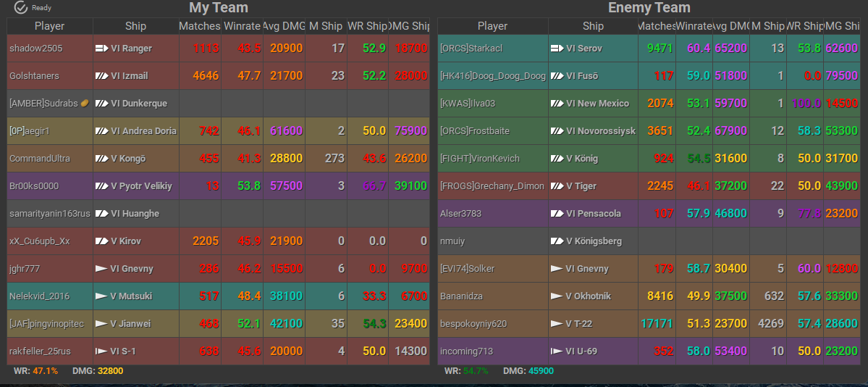
Task: Sort My Team by Winrate column header
Action: pos(242,26)
